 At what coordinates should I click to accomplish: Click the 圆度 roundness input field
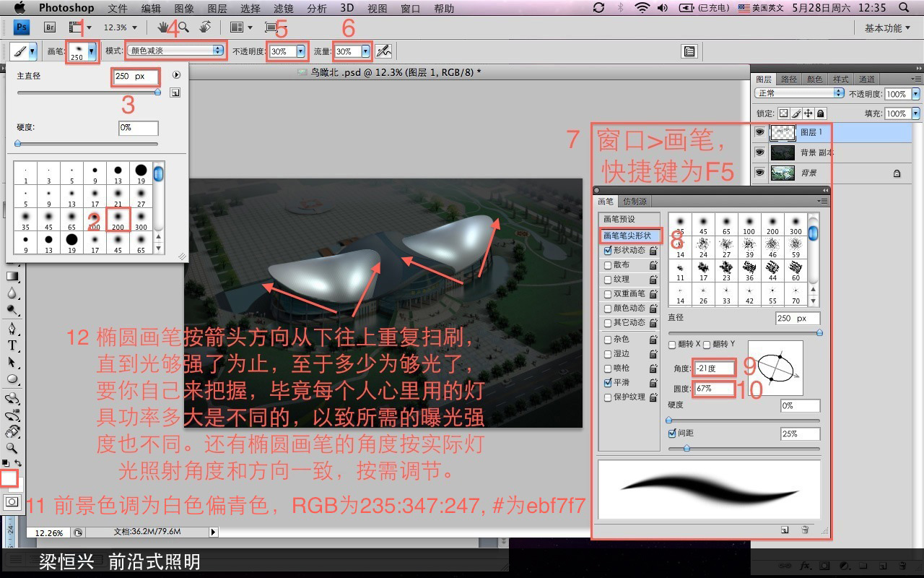coord(714,389)
